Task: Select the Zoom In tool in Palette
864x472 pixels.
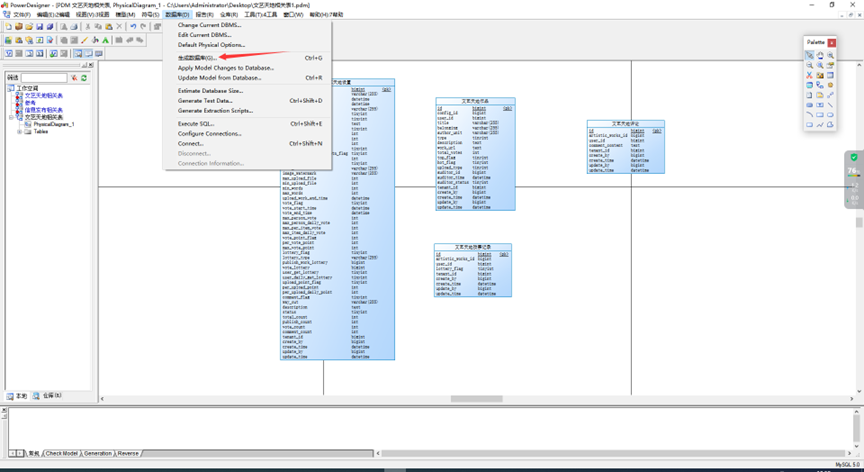Action: pos(830,55)
